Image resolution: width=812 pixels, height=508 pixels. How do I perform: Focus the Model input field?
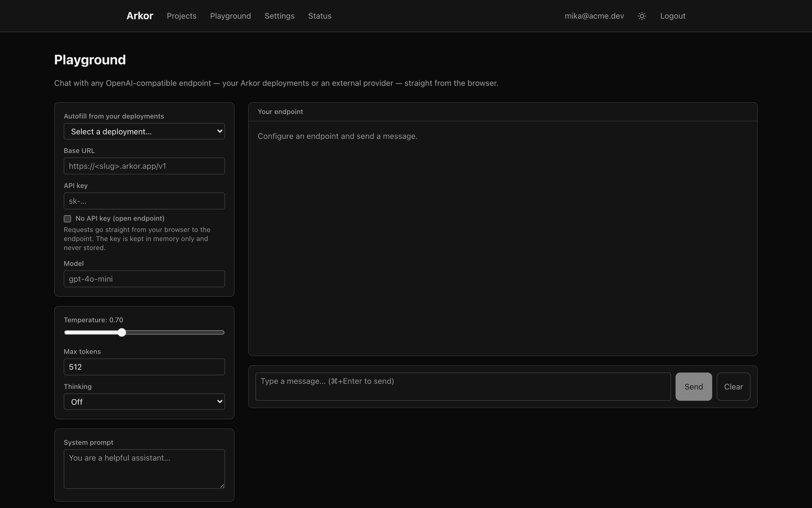click(x=144, y=279)
